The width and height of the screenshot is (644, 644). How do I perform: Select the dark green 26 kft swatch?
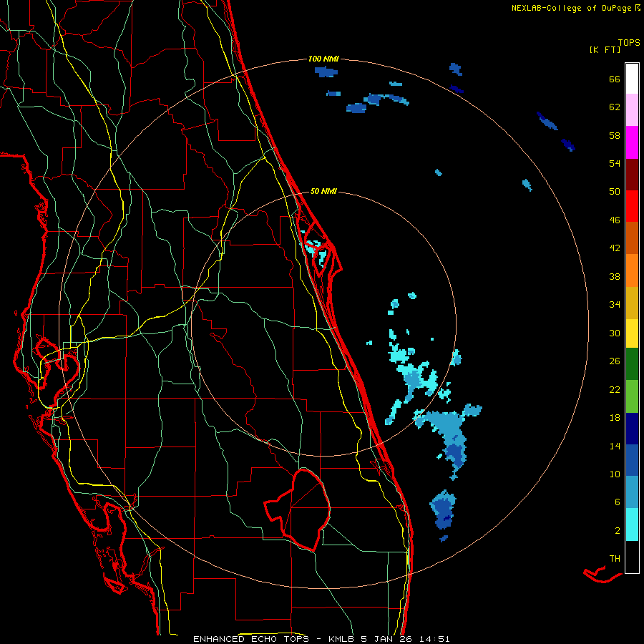(x=632, y=364)
